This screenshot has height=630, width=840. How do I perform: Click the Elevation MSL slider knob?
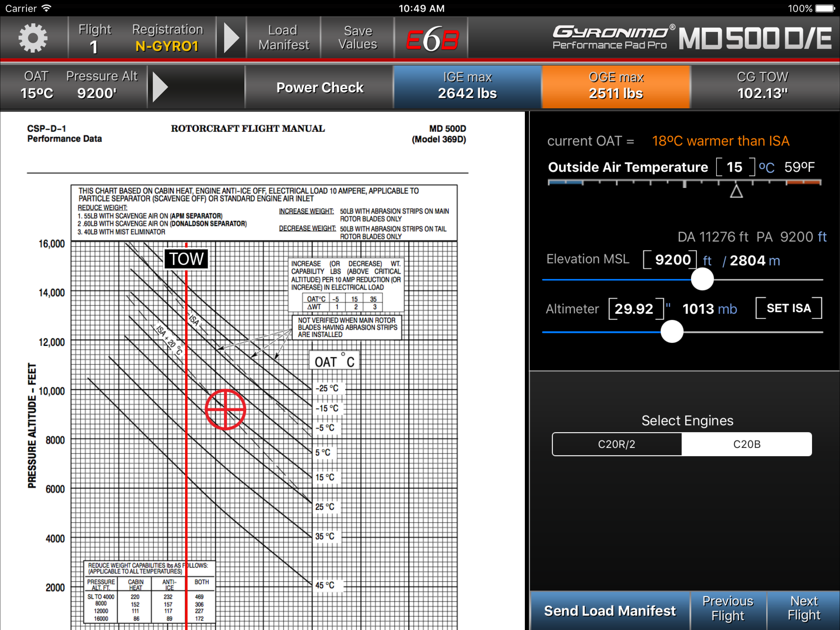(702, 279)
